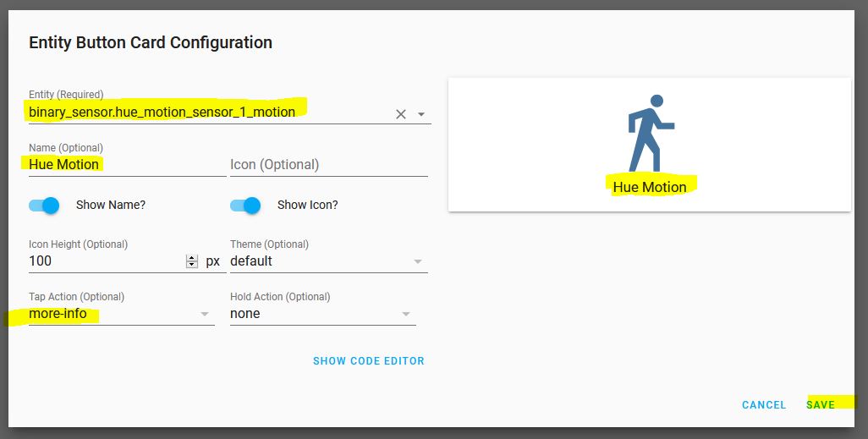The height and width of the screenshot is (439, 868).
Task: Click the walking person motion icon
Action: [x=651, y=134]
